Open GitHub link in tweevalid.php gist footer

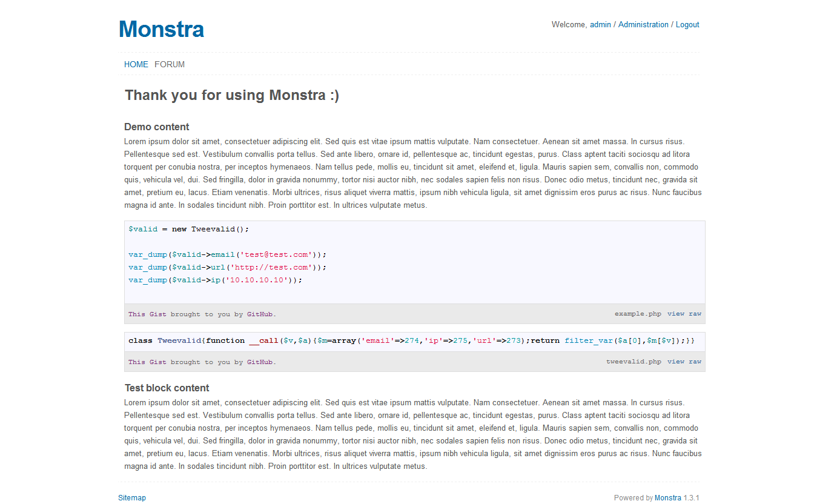point(260,362)
